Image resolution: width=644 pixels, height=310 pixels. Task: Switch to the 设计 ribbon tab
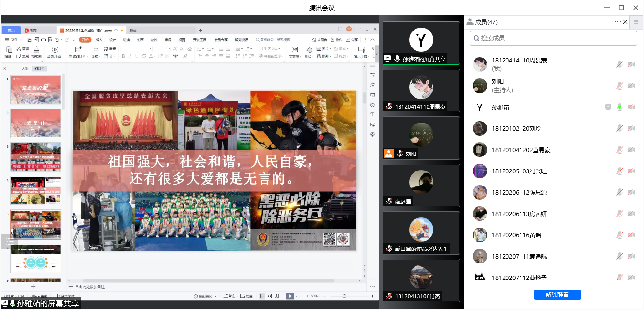(113, 40)
